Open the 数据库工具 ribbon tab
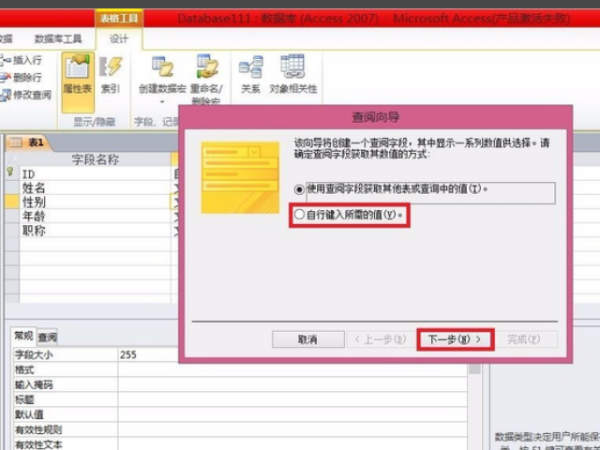This screenshot has width=600, height=450. click(x=58, y=39)
